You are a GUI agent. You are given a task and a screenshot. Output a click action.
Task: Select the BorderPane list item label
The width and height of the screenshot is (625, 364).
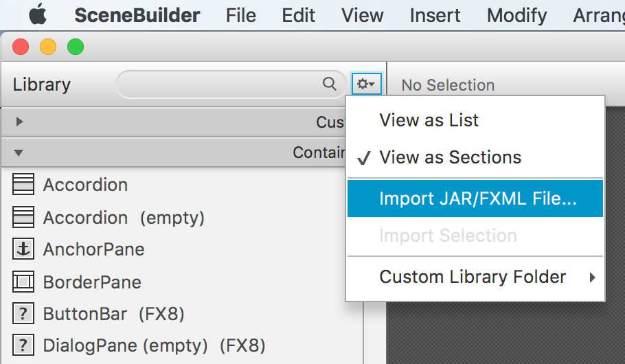coord(92,282)
